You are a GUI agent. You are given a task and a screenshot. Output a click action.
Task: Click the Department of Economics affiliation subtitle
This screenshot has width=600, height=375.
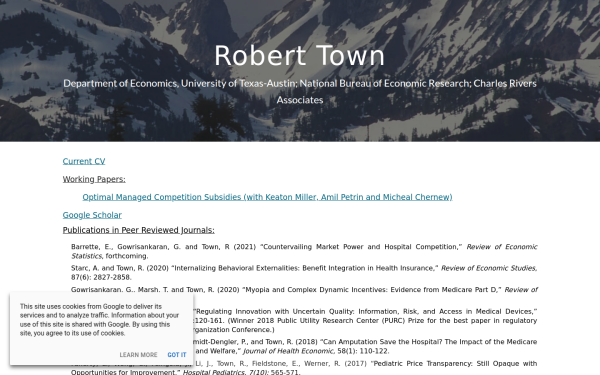click(x=300, y=91)
